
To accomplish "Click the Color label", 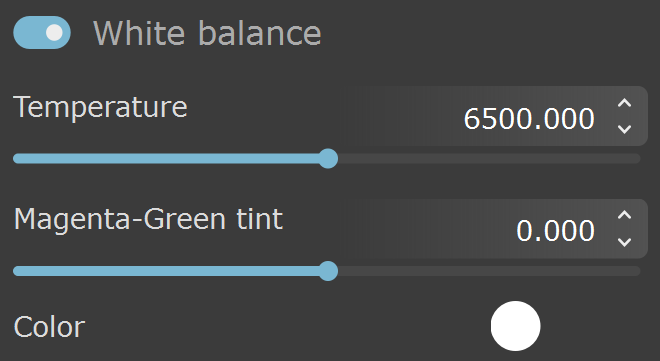I will pyautogui.click(x=49, y=327).
